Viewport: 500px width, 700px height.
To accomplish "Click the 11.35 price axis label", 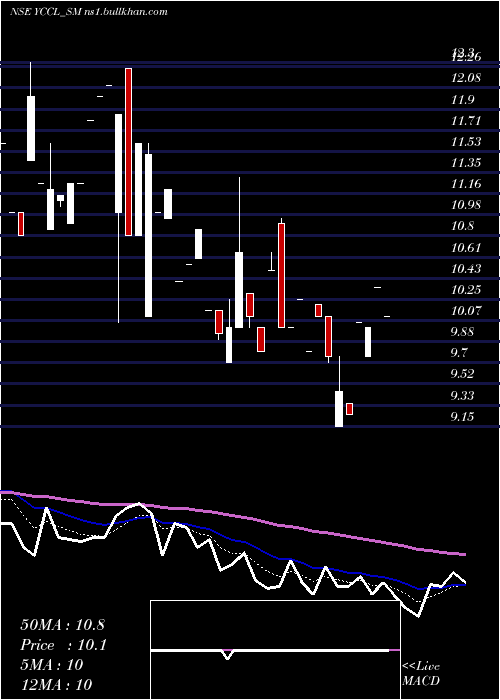I will pyautogui.click(x=466, y=162).
